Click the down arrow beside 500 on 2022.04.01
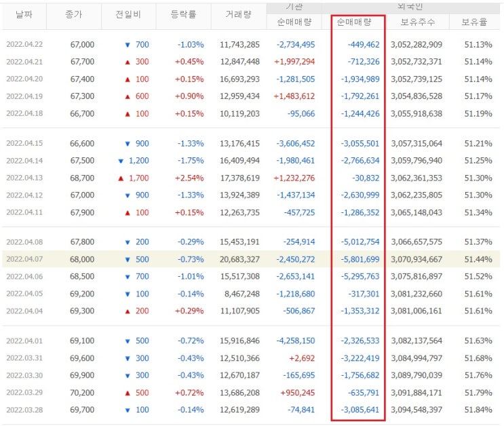The image size is (504, 426). click(128, 341)
